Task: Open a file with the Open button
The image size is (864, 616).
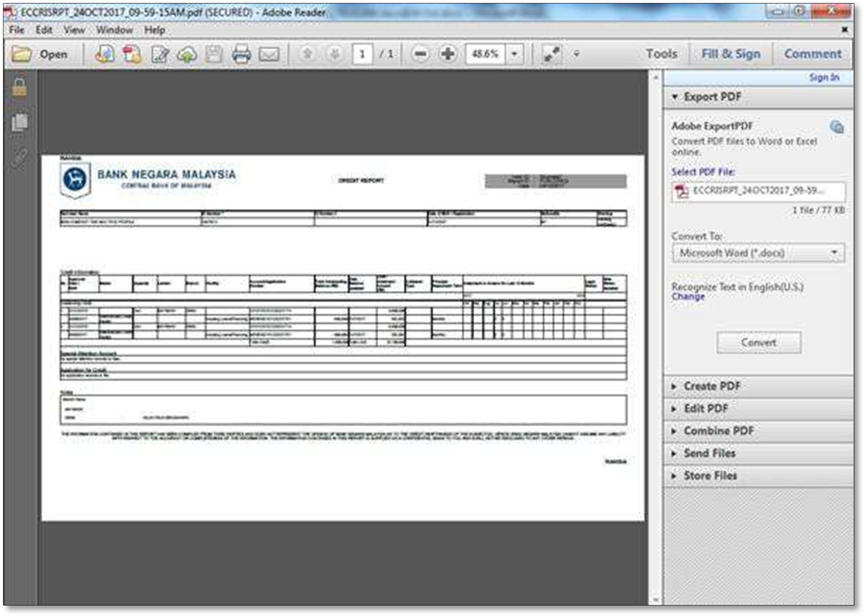Action: click(40, 54)
